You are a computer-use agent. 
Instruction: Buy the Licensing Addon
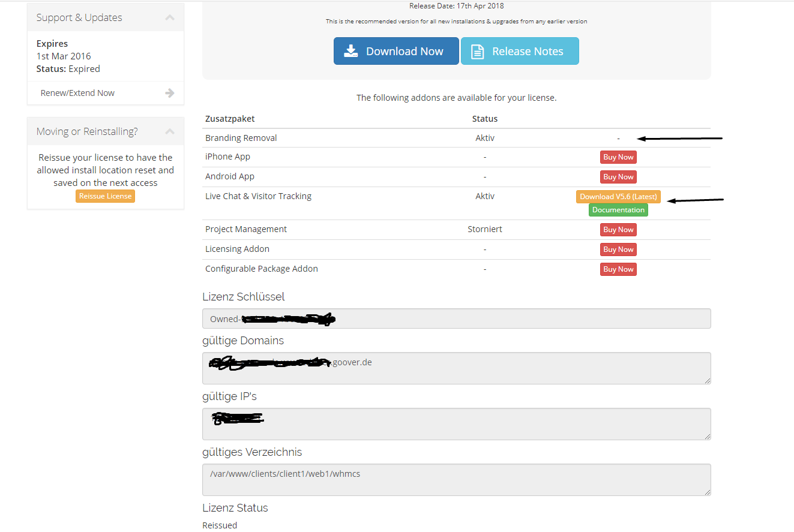point(618,250)
